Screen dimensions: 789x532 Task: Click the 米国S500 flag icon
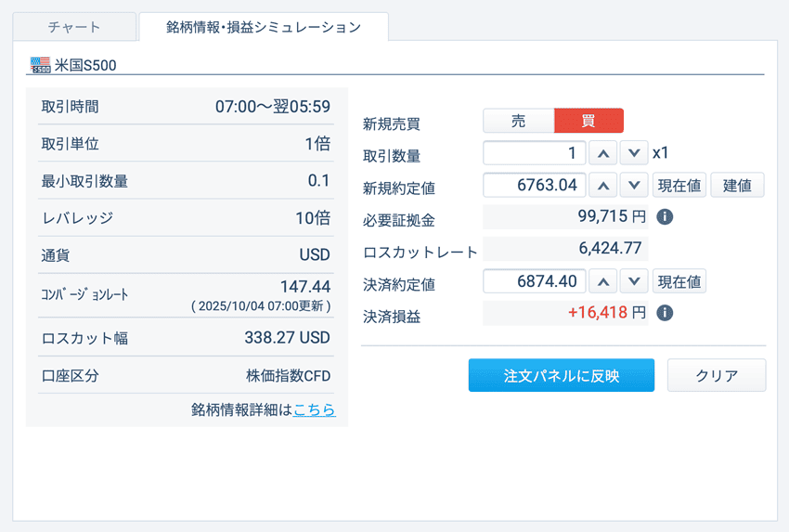point(41,65)
